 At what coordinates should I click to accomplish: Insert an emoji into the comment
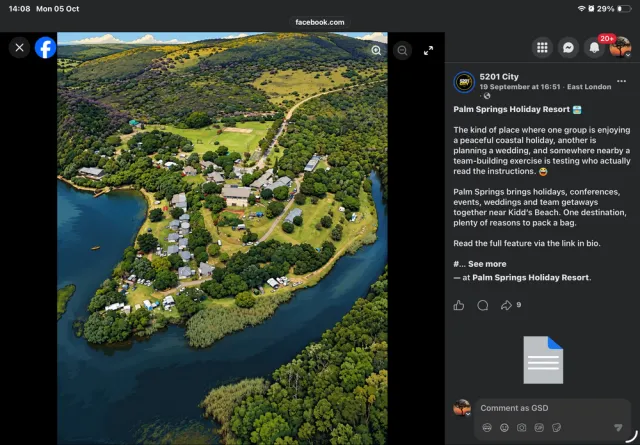point(504,427)
